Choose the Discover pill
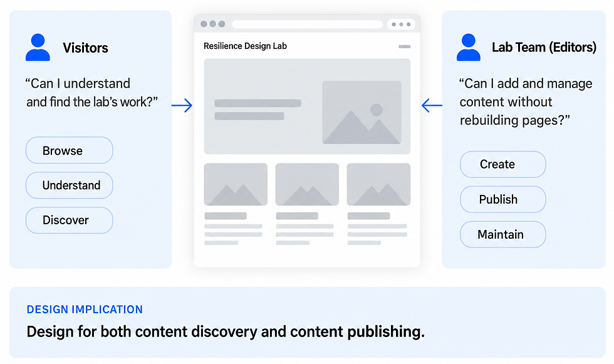The width and height of the screenshot is (614, 364). pyautogui.click(x=70, y=221)
